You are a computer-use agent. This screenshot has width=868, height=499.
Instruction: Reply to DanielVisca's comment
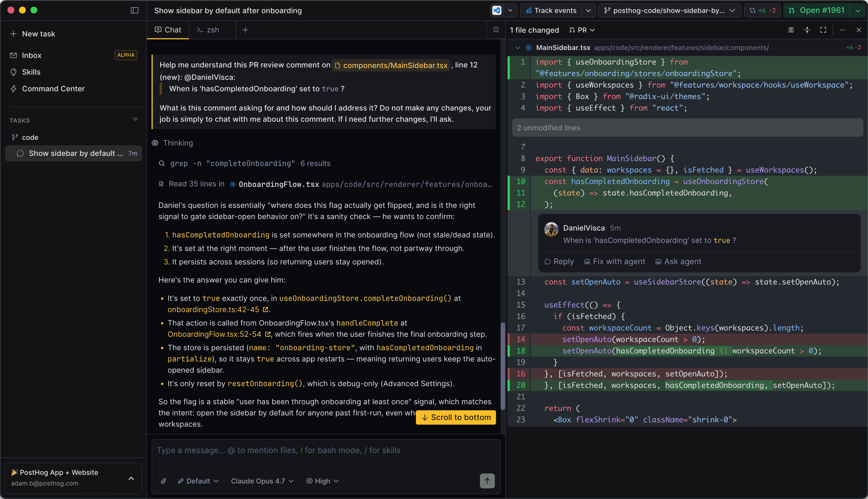click(559, 262)
